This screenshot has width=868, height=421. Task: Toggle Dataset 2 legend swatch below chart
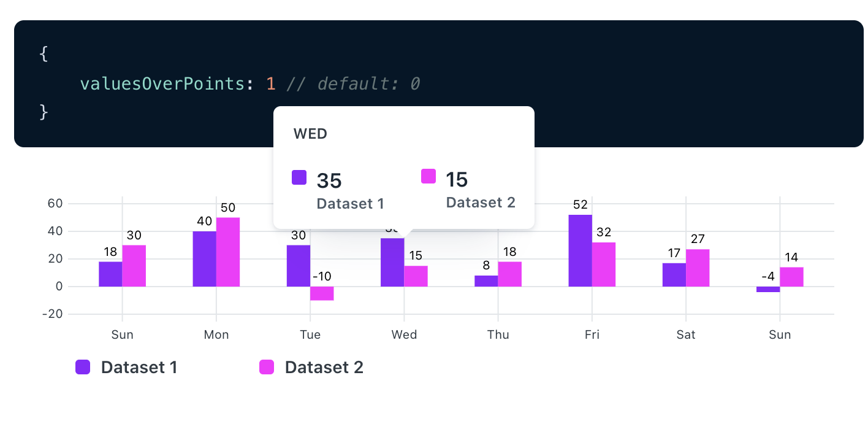pos(267,367)
